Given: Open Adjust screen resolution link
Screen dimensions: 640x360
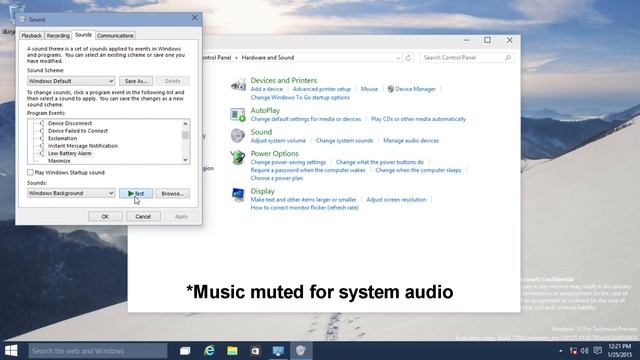Looking at the screenshot, I should coord(396,200).
